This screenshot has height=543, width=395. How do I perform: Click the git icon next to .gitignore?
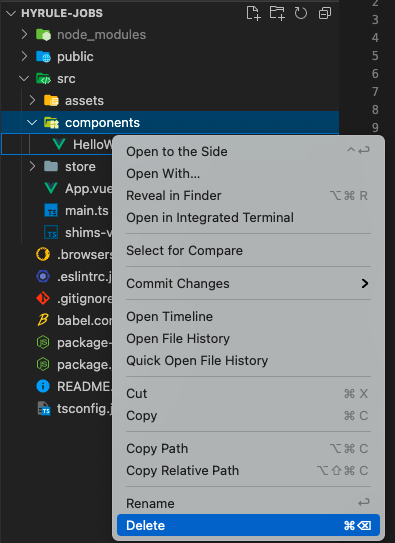tap(43, 298)
